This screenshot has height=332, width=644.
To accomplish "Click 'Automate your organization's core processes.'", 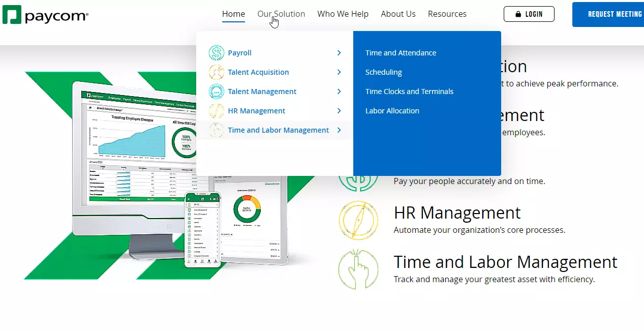I will pos(479,230).
